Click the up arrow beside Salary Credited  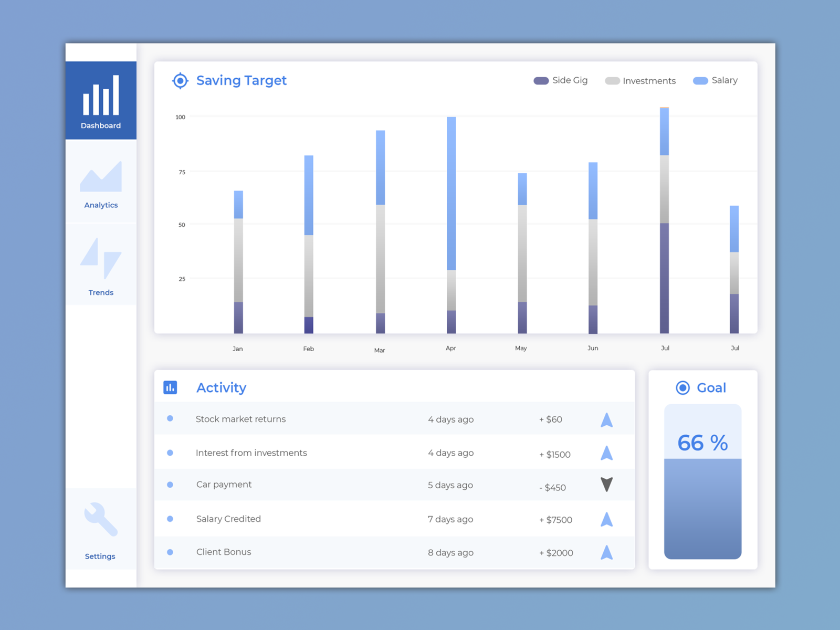tap(606, 519)
